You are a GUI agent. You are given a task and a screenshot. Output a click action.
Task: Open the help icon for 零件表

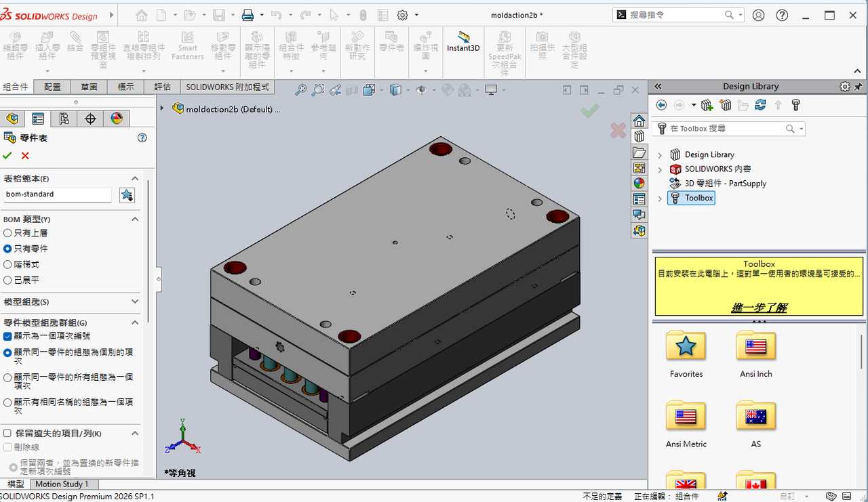[142, 138]
